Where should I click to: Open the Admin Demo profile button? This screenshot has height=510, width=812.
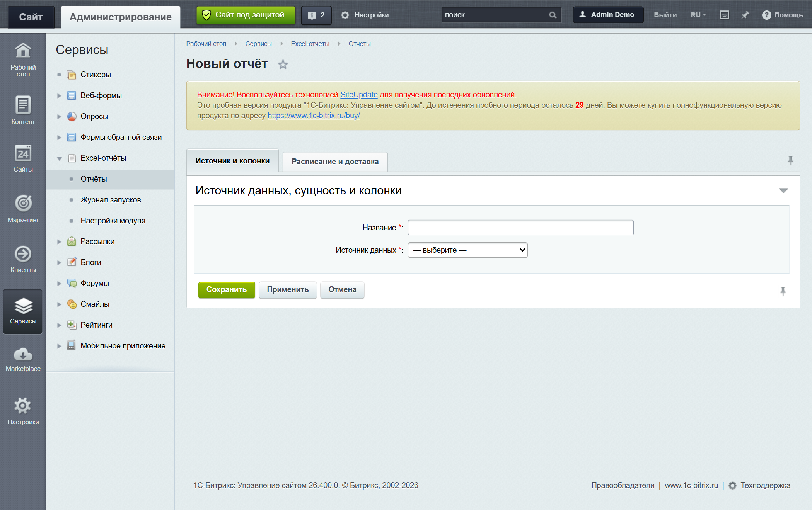click(x=608, y=15)
